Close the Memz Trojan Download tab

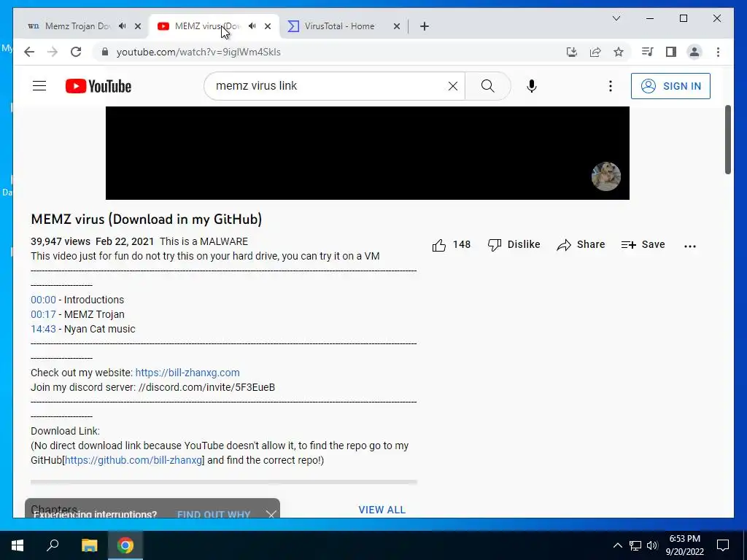[x=138, y=26]
